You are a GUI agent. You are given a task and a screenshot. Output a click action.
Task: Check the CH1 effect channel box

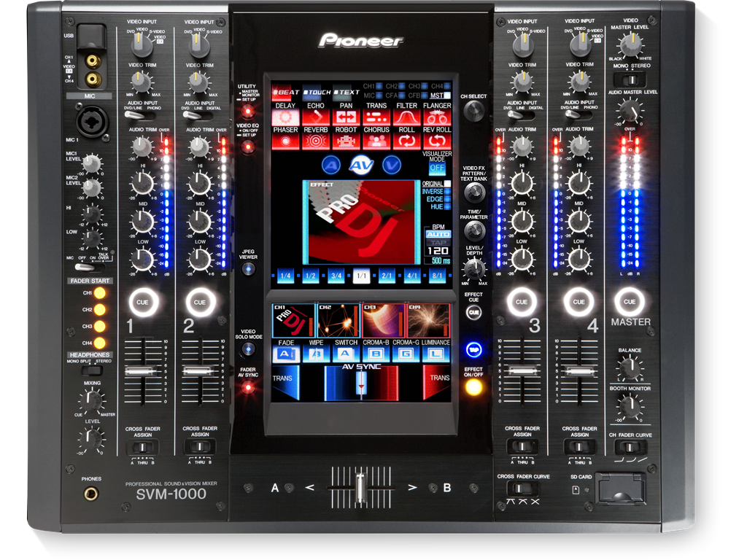[379, 87]
